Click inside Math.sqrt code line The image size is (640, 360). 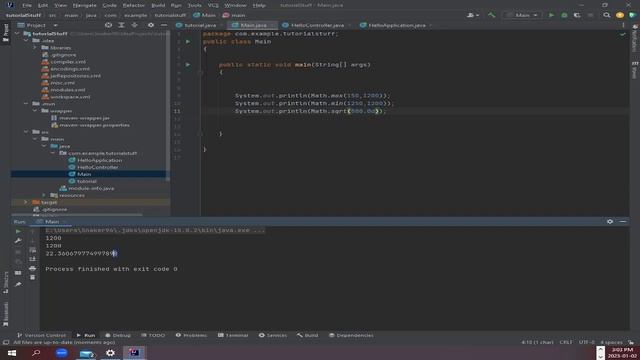310,111
